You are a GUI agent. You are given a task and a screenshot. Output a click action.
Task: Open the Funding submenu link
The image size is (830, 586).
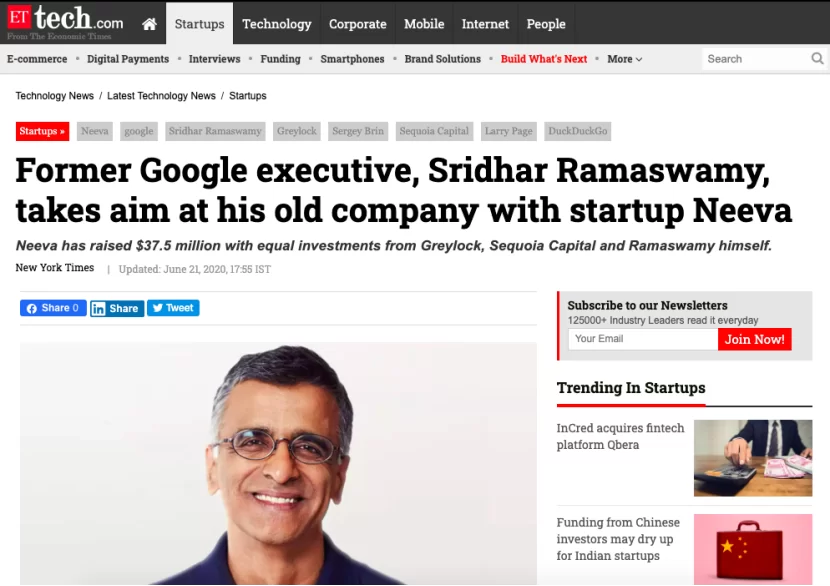(280, 59)
